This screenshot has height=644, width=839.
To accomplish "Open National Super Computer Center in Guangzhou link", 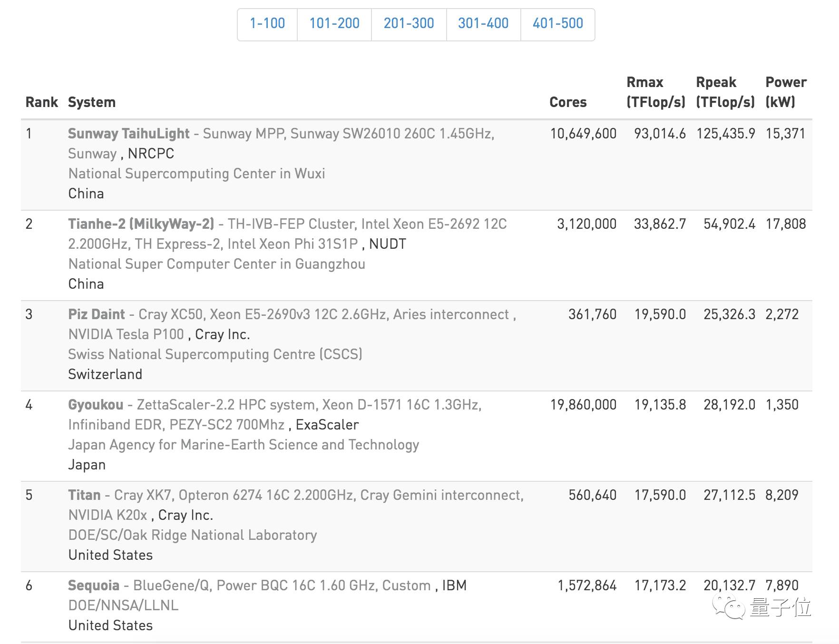I will click(x=217, y=264).
